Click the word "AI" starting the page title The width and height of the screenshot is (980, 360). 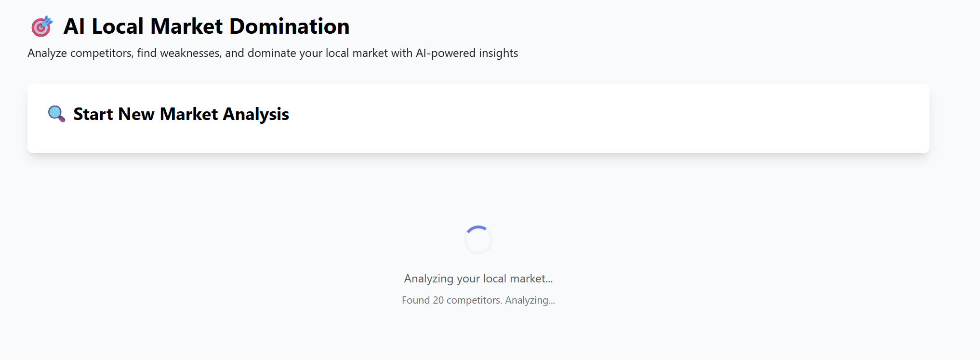point(74,27)
